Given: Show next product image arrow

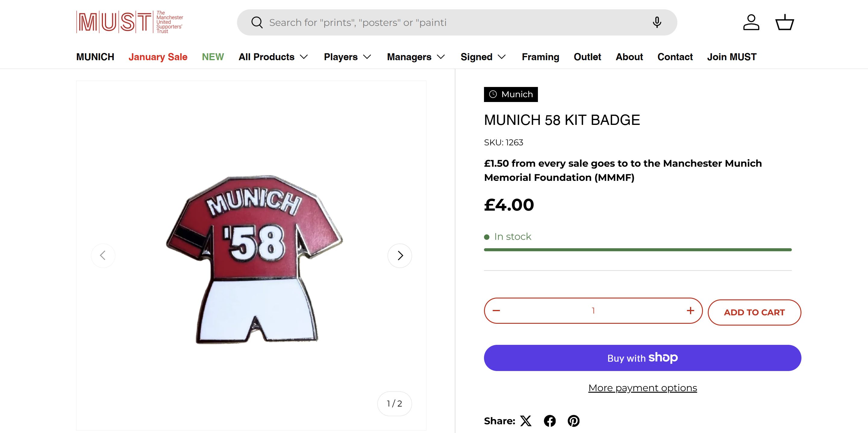Looking at the screenshot, I should [400, 255].
